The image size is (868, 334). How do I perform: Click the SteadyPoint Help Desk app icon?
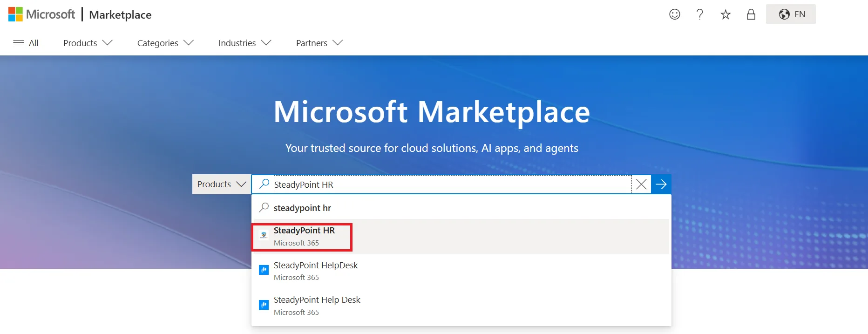264,305
